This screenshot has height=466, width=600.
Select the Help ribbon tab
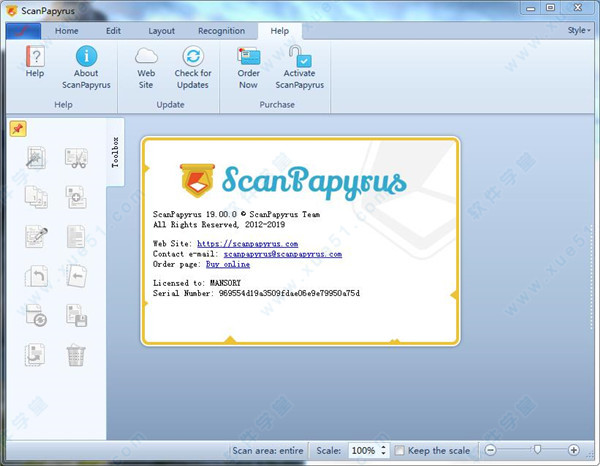click(x=280, y=31)
